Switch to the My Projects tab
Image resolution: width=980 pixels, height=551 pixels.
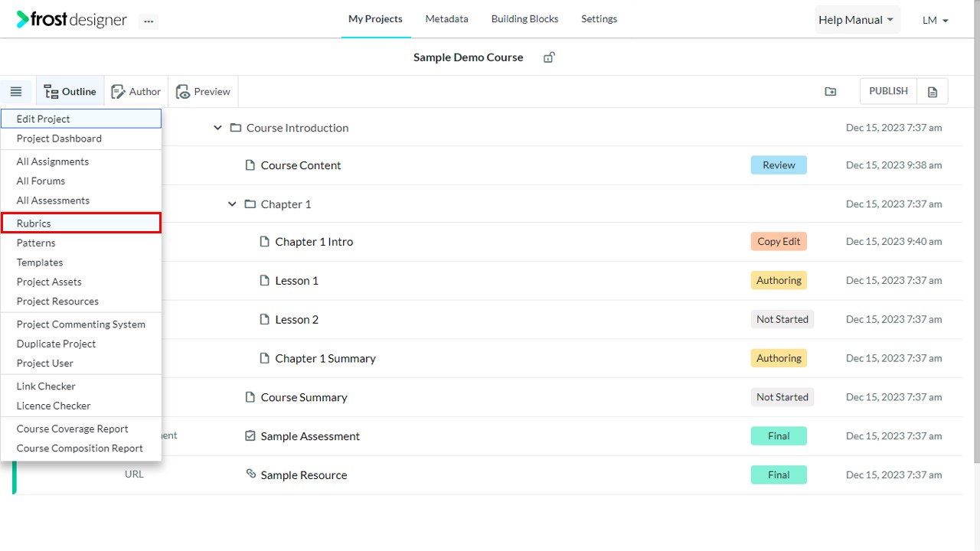coord(375,19)
